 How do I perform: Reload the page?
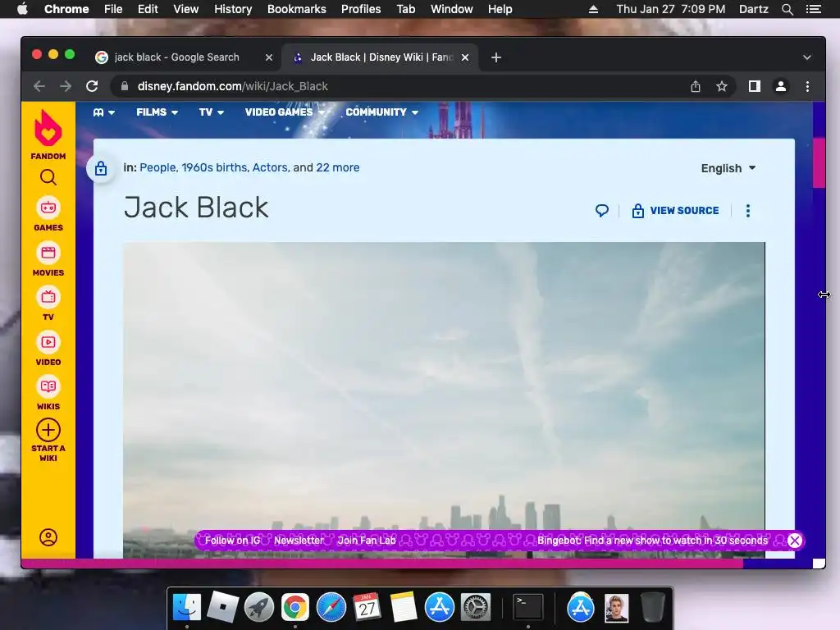click(92, 86)
